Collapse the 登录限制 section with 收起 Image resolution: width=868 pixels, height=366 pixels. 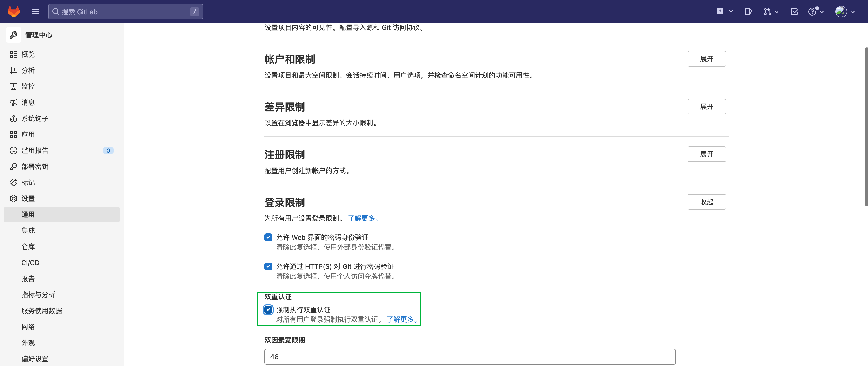pyautogui.click(x=707, y=202)
